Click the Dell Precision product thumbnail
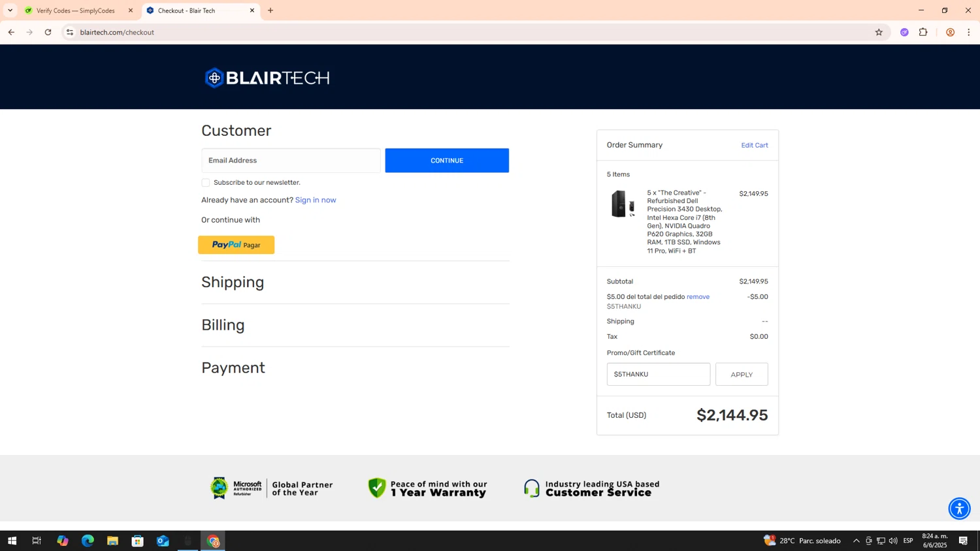Screen dimensions: 980x551 tap(623, 204)
